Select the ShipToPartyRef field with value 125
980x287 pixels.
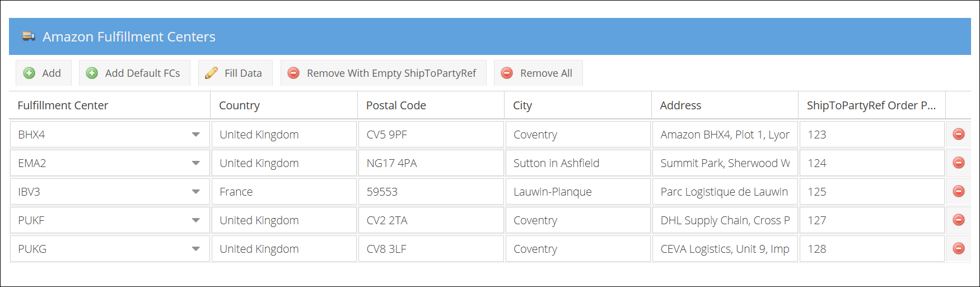click(871, 192)
